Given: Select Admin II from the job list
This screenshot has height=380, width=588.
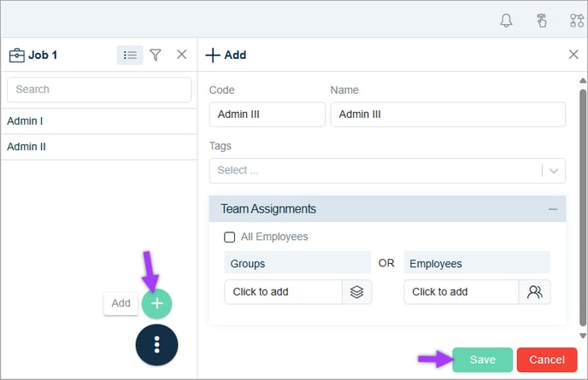Looking at the screenshot, I should pos(99,147).
